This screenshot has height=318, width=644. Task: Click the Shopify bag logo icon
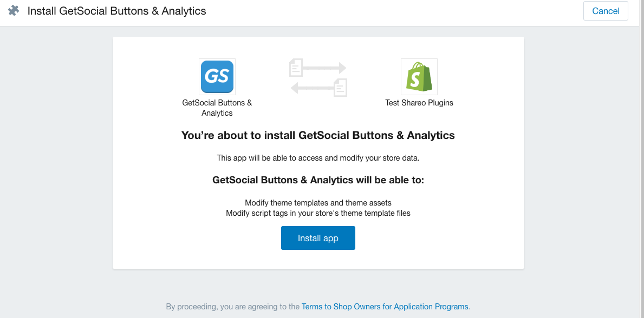click(419, 77)
